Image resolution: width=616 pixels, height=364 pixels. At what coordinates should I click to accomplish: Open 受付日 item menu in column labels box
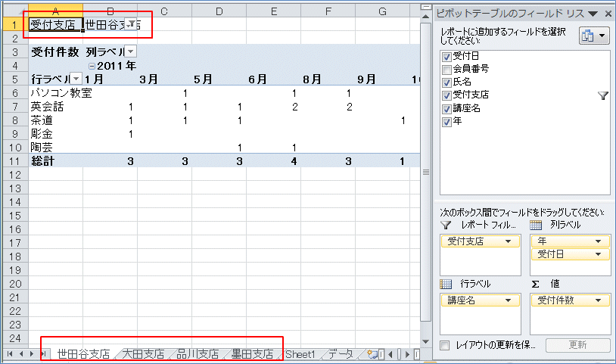point(598,254)
